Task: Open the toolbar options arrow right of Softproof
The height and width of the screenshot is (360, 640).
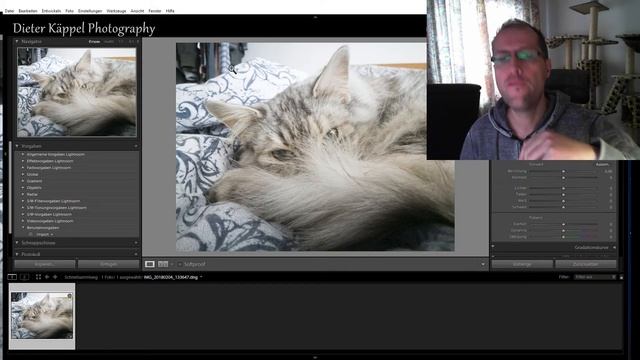Action: (x=483, y=264)
